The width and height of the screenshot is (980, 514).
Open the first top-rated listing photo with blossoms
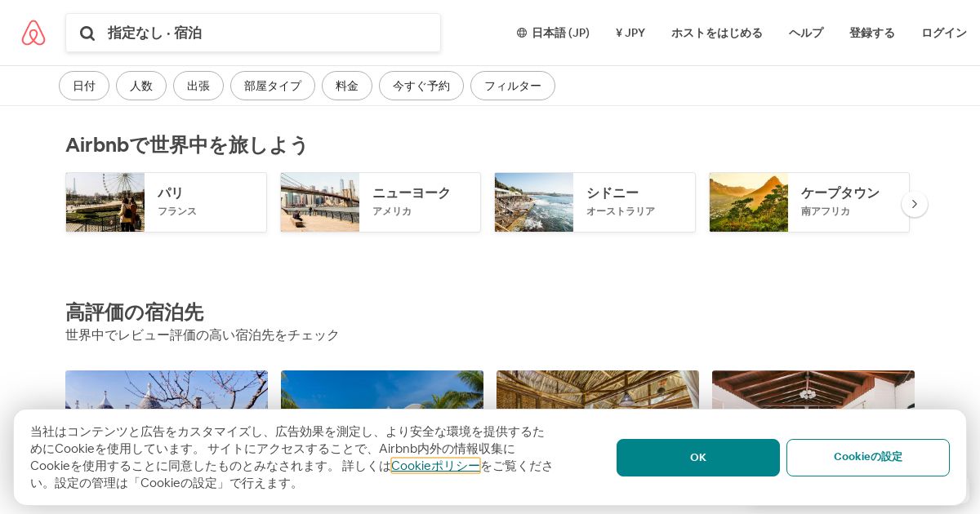[x=167, y=390]
